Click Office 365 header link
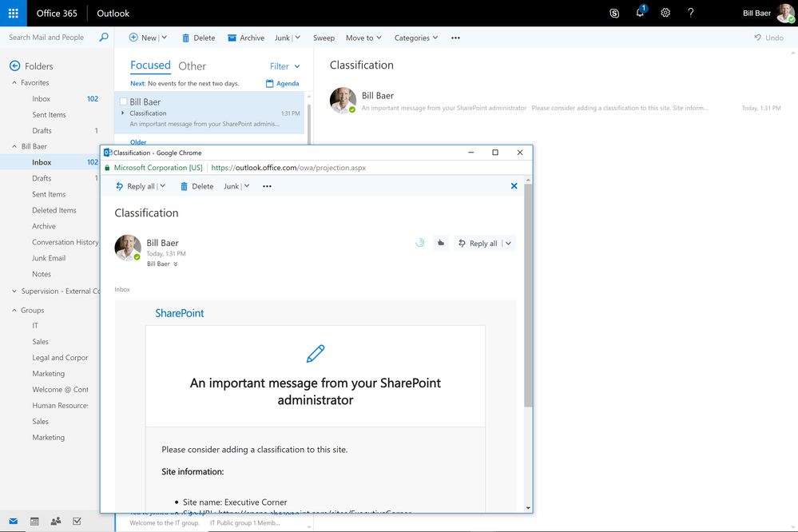This screenshot has height=532, width=798. pos(57,14)
